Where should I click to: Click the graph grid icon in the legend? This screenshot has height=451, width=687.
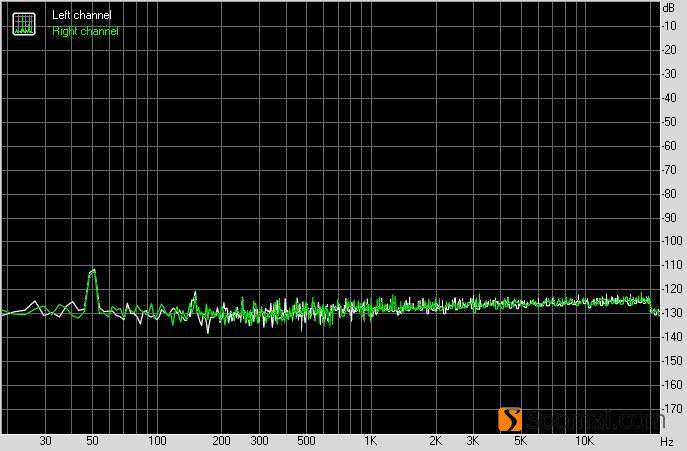[22, 23]
